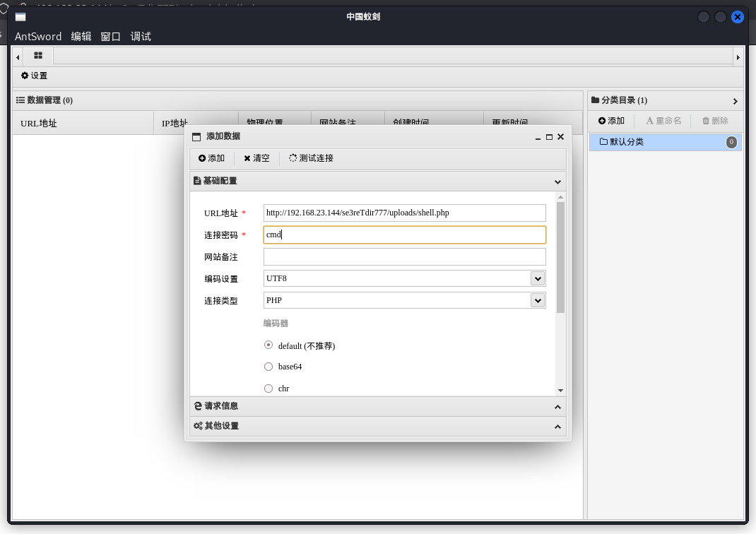Expand the 请求信息 section
This screenshot has height=534, width=756.
pos(377,406)
